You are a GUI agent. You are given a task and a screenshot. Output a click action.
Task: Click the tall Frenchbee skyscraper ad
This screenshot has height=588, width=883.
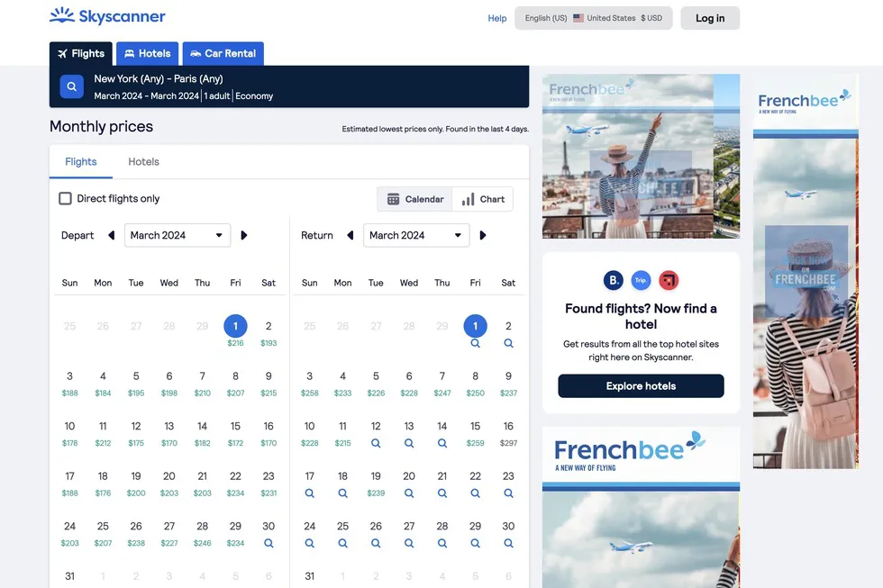pos(806,271)
